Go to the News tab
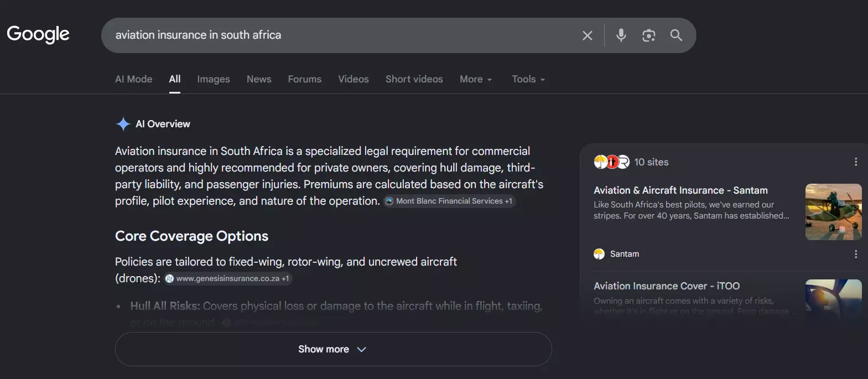This screenshot has height=379, width=868. 259,79
